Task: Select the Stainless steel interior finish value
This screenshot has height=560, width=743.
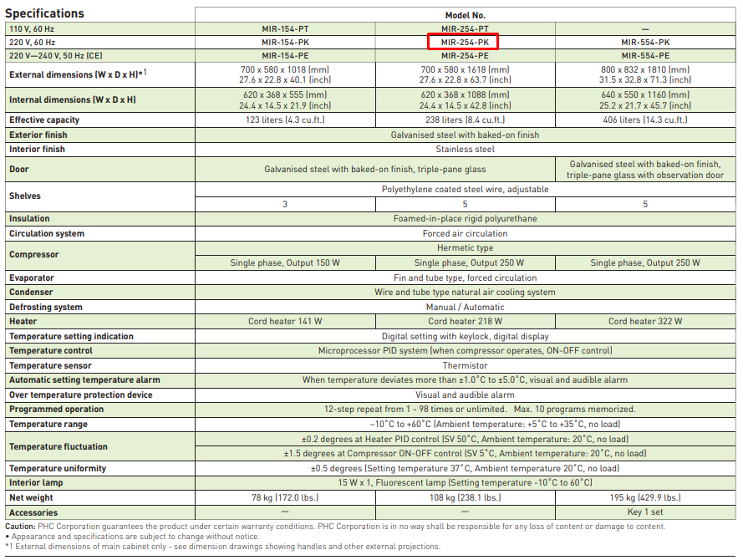Action: (x=465, y=150)
